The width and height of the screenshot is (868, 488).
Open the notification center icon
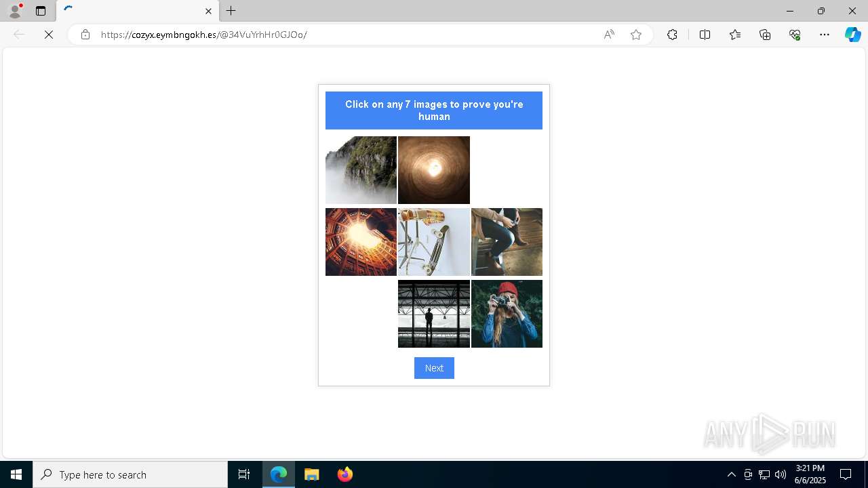click(x=846, y=474)
